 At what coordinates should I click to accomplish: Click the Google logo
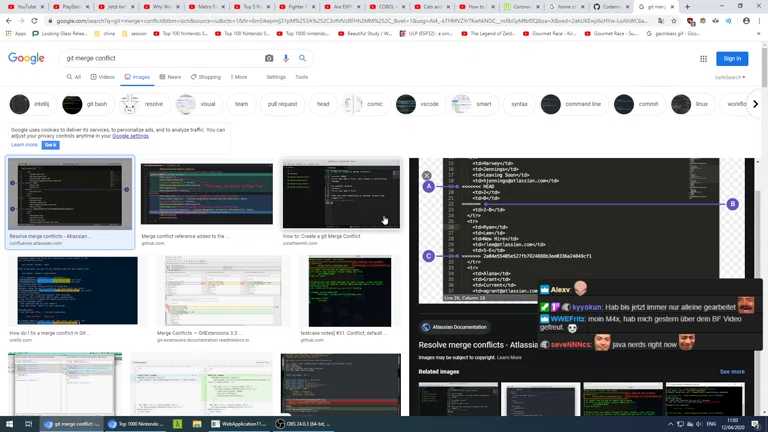click(x=26, y=58)
